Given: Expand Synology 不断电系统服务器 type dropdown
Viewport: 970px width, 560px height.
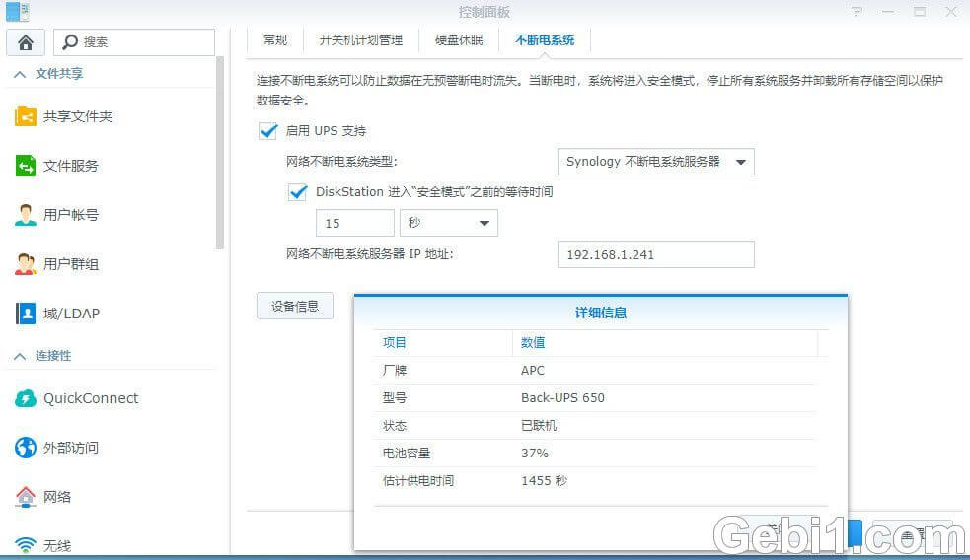Looking at the screenshot, I should [655, 162].
